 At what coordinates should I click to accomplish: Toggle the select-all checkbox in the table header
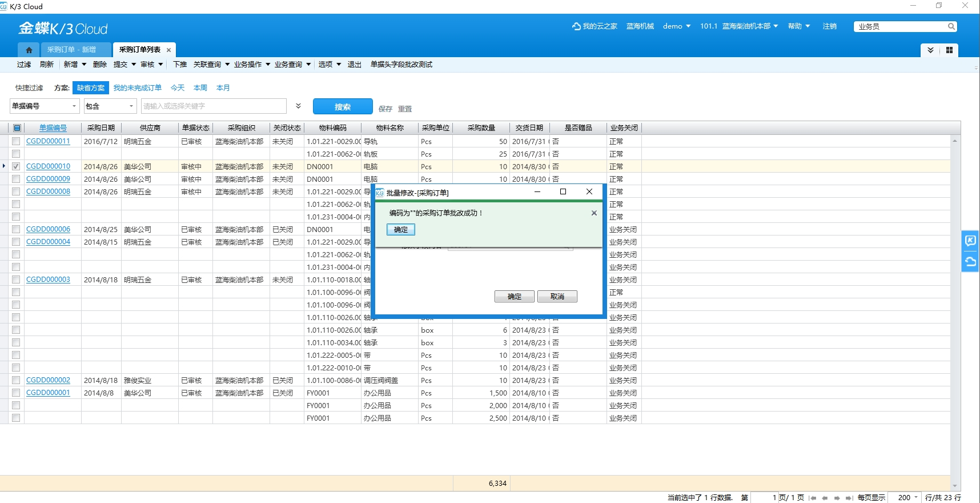(x=17, y=128)
